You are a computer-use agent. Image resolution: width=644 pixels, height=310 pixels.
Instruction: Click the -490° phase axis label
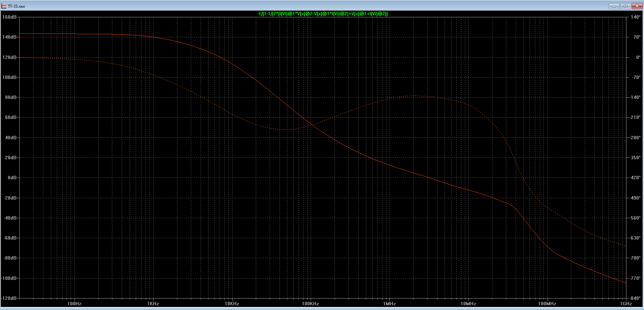635,198
